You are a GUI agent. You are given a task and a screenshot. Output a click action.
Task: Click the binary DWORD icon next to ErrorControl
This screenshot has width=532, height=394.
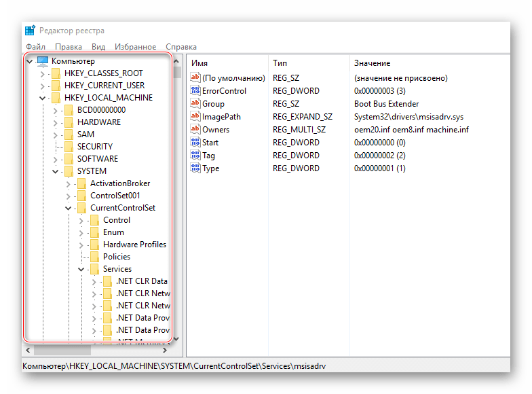click(196, 91)
